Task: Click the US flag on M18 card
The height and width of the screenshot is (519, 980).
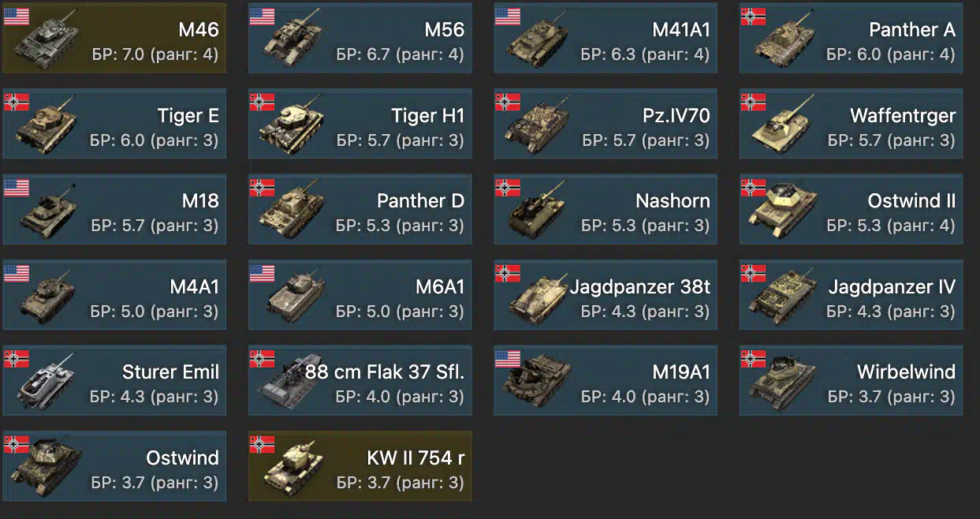Action: [17, 187]
